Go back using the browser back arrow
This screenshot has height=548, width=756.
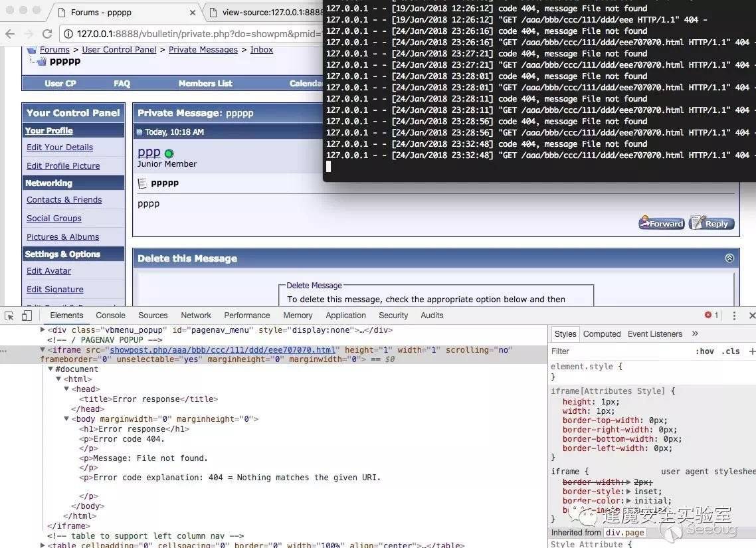pyautogui.click(x=10, y=35)
